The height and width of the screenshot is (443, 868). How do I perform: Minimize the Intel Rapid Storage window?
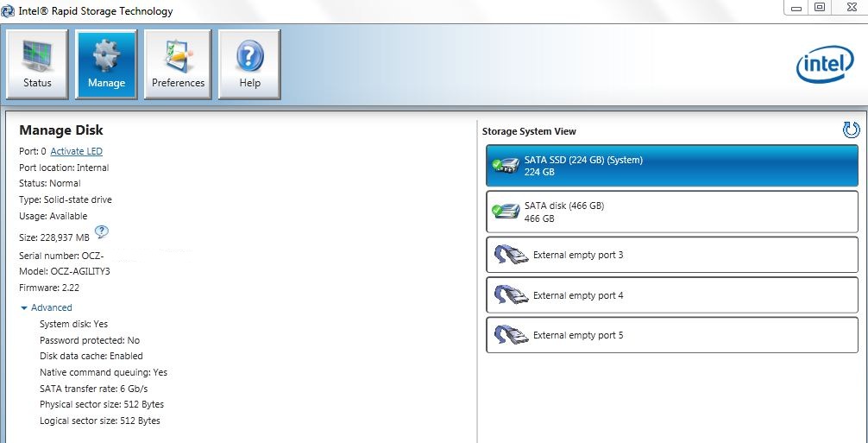[x=797, y=8]
